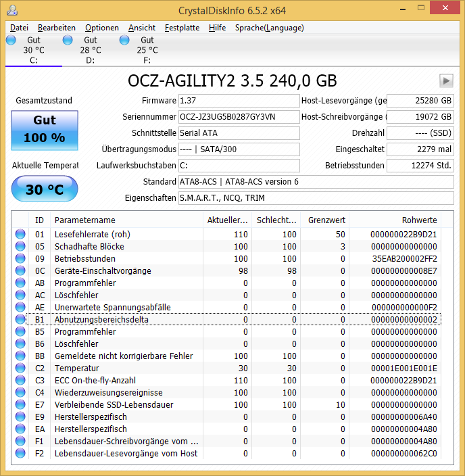This screenshot has height=476, width=465.
Task: Click status orb for E9 Herstellerspezifisch row
Action: coord(20,416)
